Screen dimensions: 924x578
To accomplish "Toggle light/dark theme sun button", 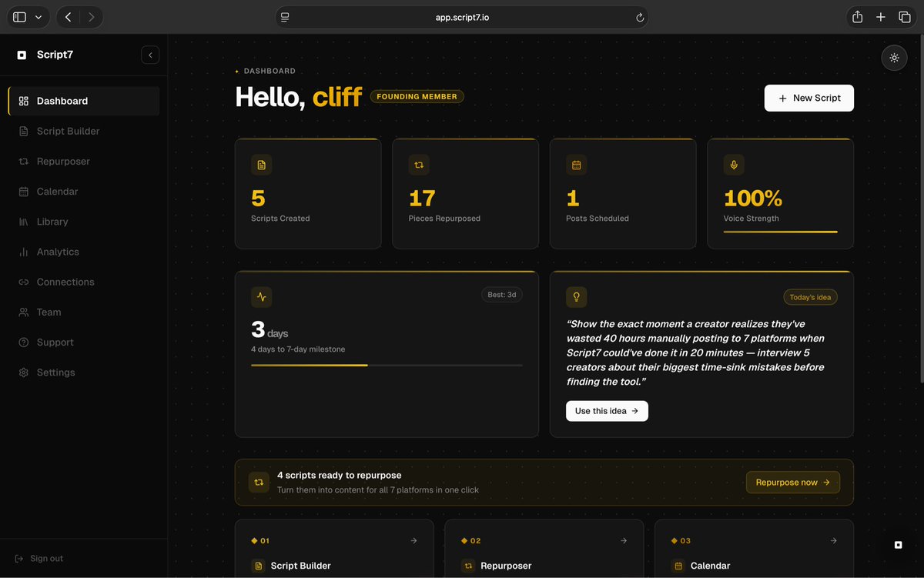I will [894, 58].
